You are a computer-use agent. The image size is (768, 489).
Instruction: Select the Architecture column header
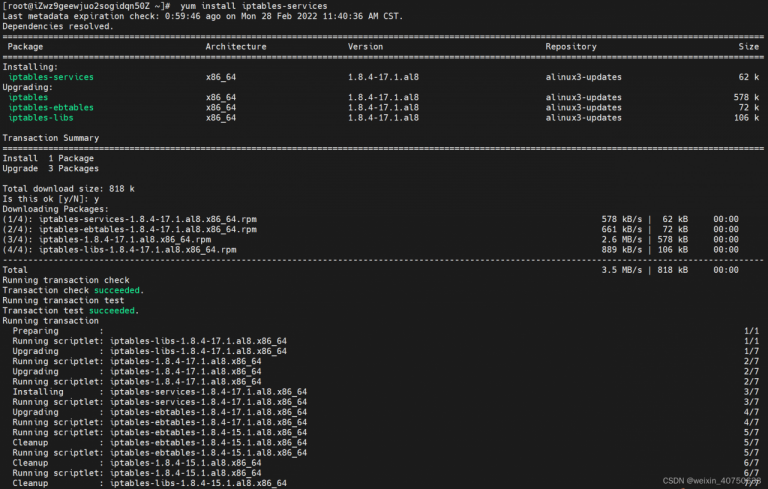click(236, 46)
